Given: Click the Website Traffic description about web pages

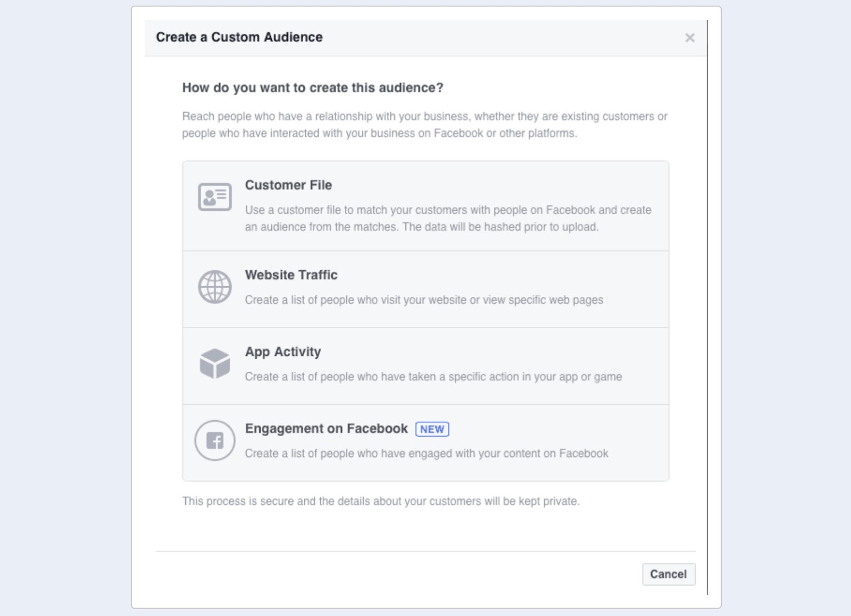Looking at the screenshot, I should tap(423, 300).
